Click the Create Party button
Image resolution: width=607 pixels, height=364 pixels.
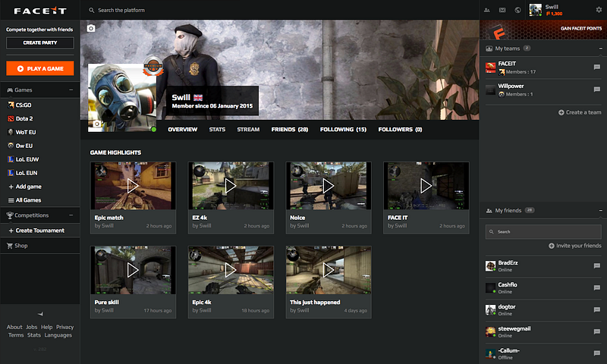[40, 42]
